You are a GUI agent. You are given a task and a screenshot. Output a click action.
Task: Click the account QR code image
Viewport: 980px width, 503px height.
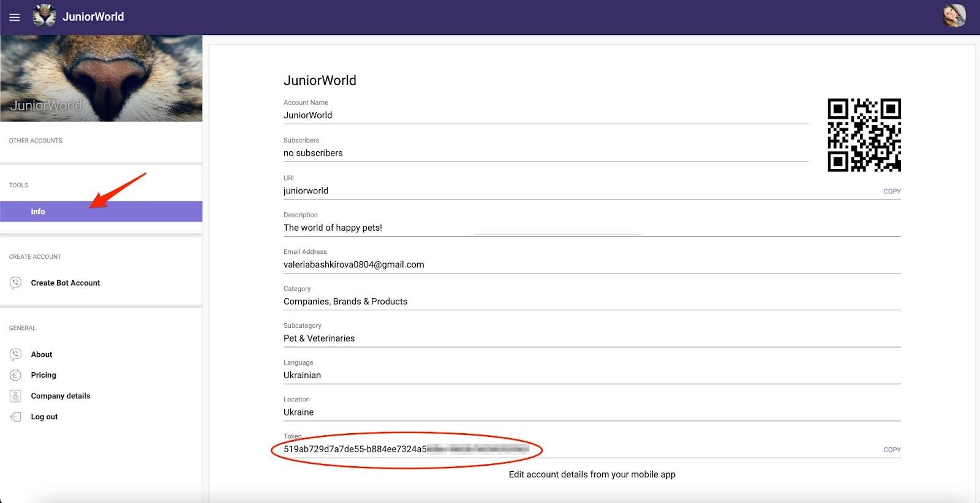click(864, 135)
